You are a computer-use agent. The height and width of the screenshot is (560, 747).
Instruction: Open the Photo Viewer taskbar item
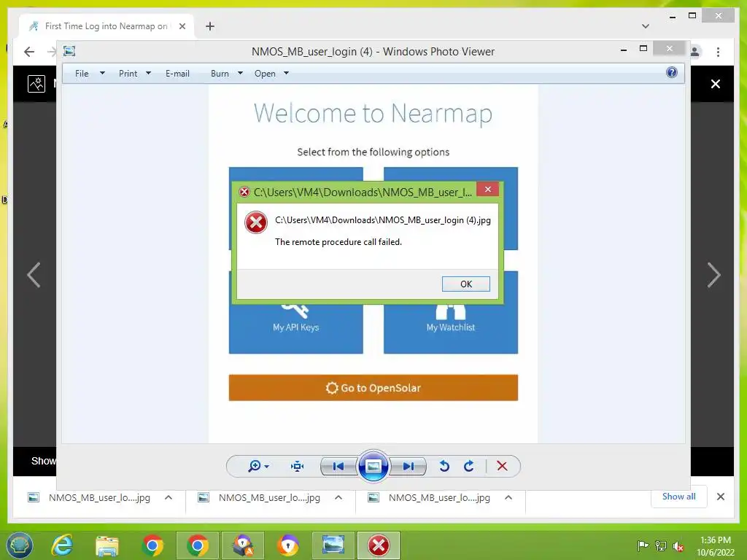tap(333, 545)
